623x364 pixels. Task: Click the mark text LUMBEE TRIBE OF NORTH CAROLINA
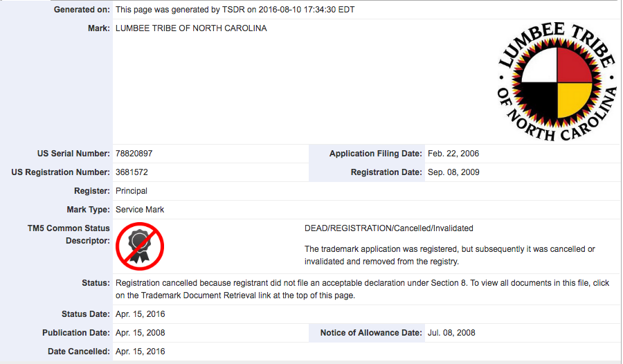[191, 28]
